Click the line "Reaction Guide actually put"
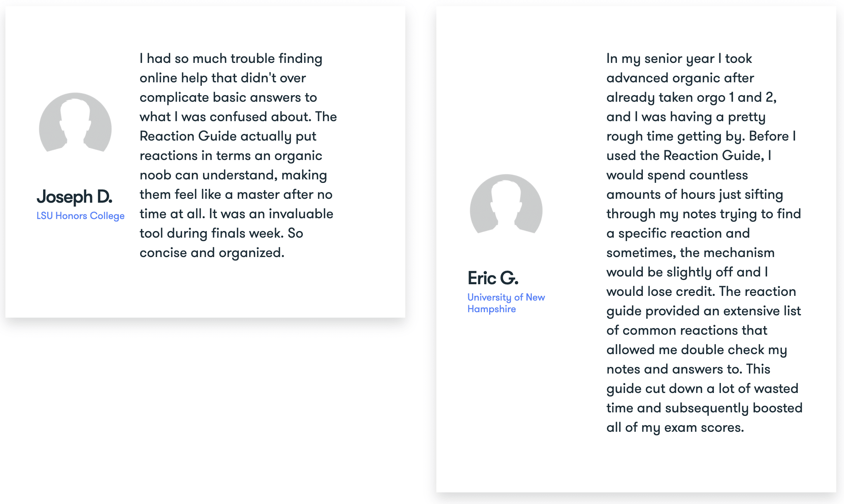Image resolution: width=844 pixels, height=504 pixels. pyautogui.click(x=228, y=136)
